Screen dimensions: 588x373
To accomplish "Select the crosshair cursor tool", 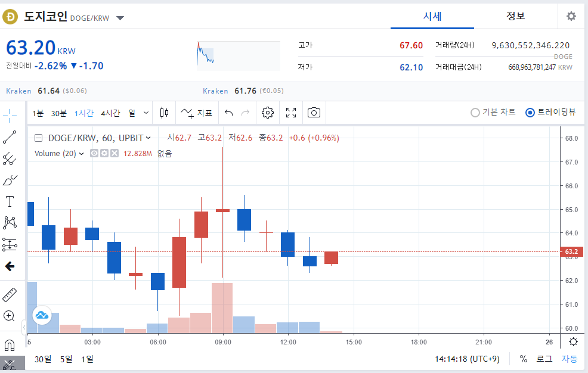I will [x=10, y=116].
